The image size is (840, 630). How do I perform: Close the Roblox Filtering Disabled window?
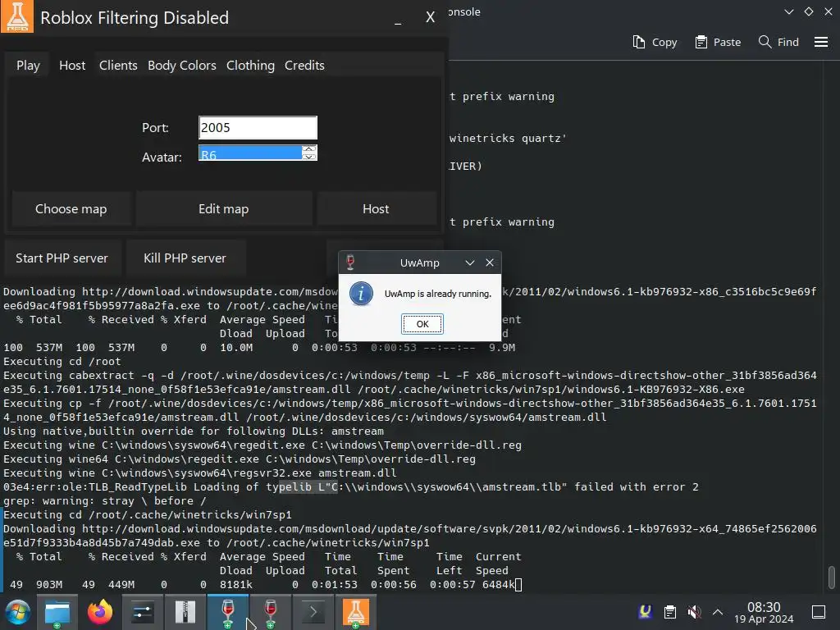tap(430, 17)
